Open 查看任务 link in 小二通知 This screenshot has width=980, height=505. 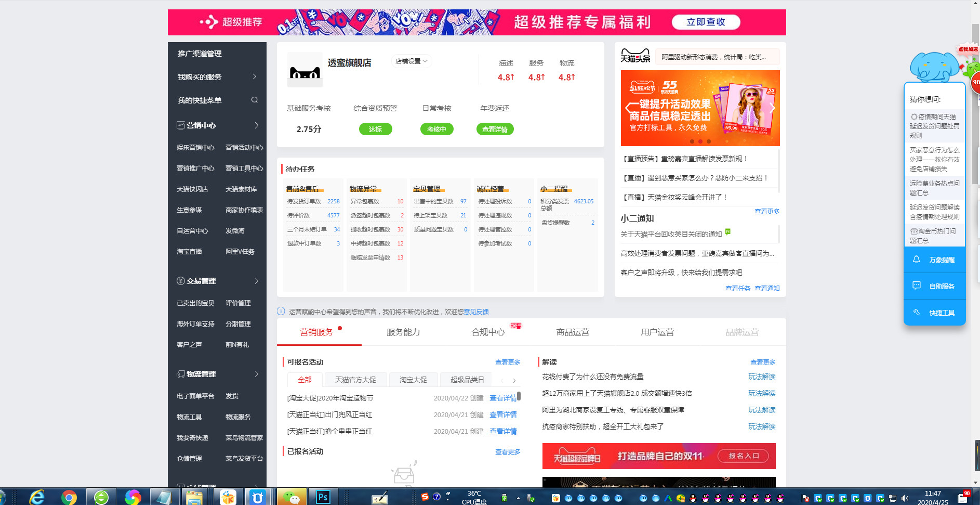click(x=738, y=288)
